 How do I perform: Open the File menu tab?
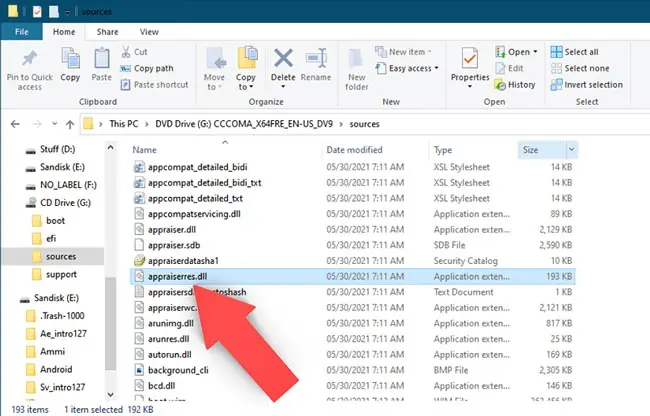click(x=22, y=32)
